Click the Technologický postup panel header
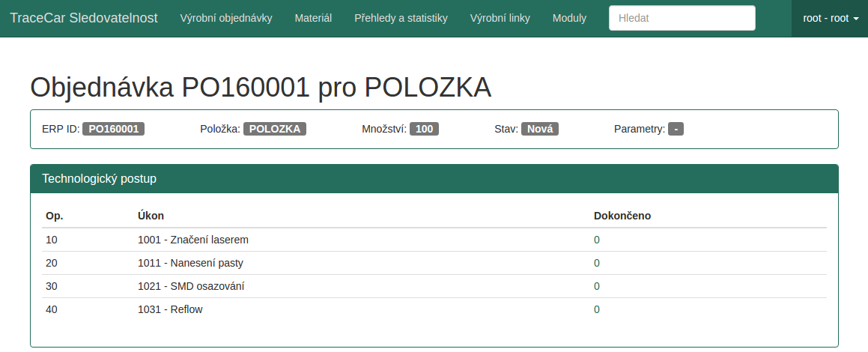This screenshot has height=352, width=868. pos(434,179)
